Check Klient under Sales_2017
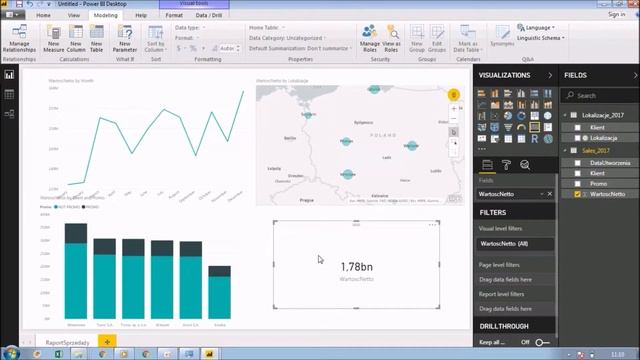 pyautogui.click(x=578, y=173)
